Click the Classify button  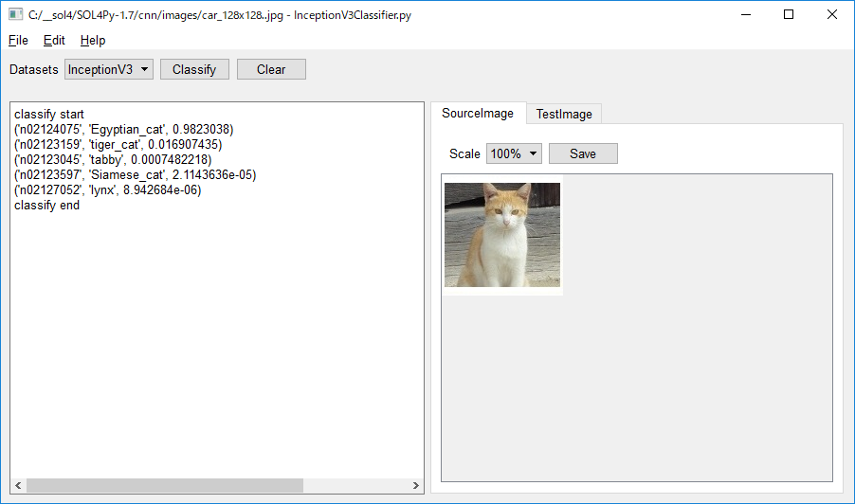(194, 70)
